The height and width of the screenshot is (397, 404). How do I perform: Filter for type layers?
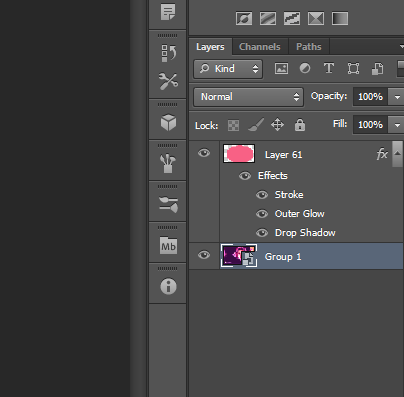(x=329, y=68)
